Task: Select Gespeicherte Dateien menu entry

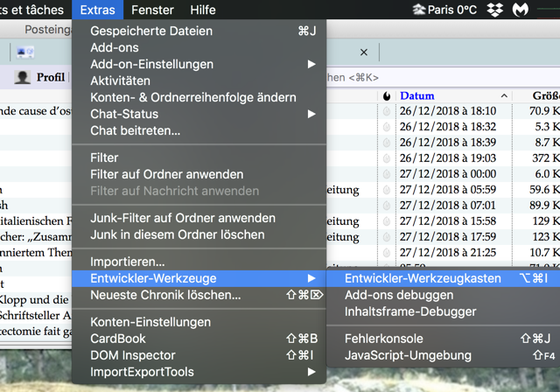Action: 199,31
